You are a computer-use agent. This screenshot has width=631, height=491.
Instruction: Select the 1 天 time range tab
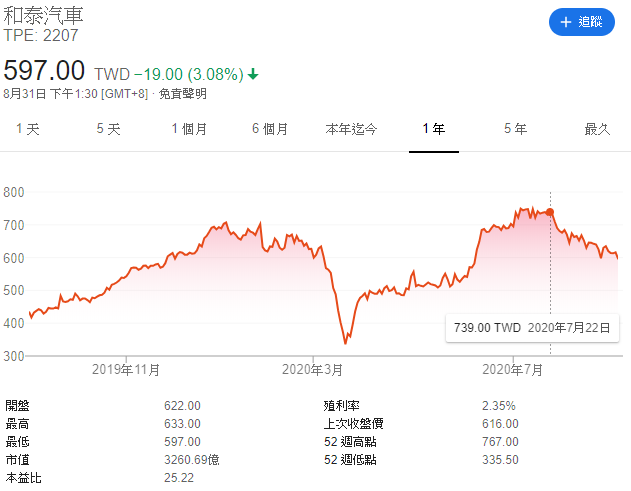[x=28, y=129]
